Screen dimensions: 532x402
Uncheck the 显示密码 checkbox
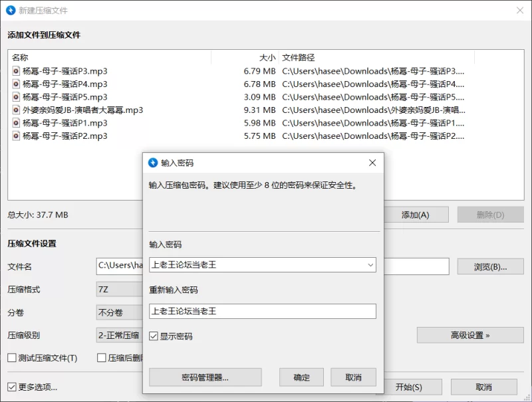coord(154,336)
